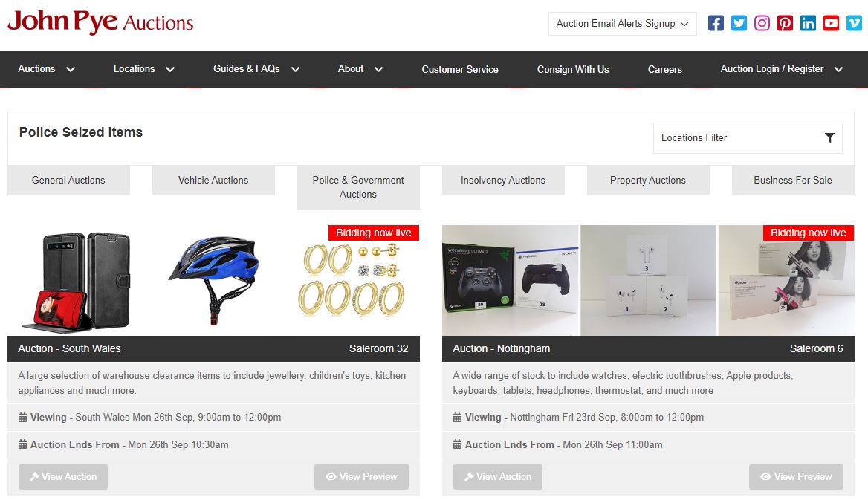The width and height of the screenshot is (868, 503).
Task: Click the blue bicycle helmet thumbnail
Action: coord(214,280)
